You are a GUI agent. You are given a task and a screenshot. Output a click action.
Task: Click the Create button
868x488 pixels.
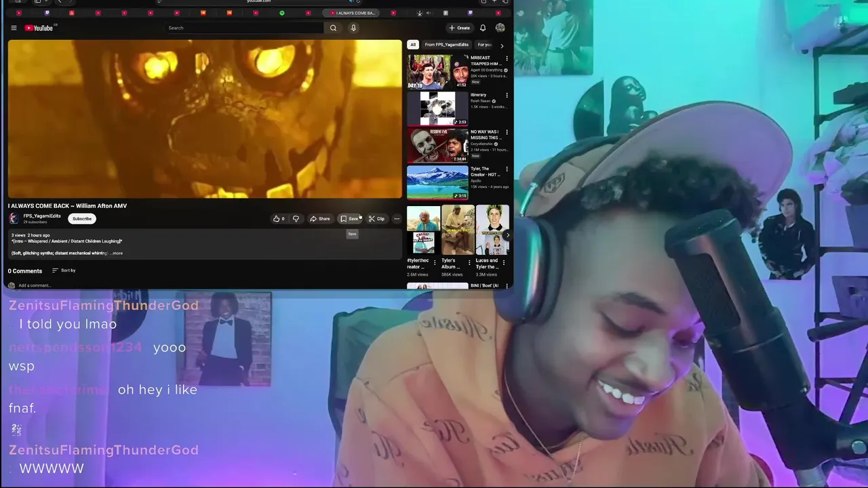(x=460, y=28)
